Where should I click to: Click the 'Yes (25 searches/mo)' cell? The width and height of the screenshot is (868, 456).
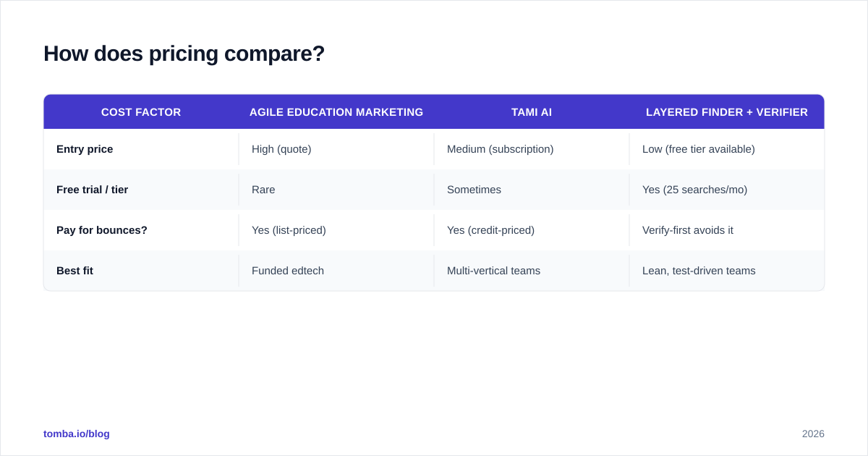tap(695, 190)
